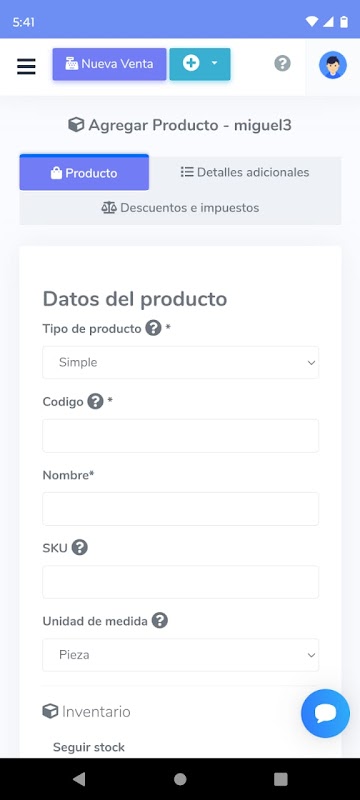The height and width of the screenshot is (800, 360).
Task: Focus the Codigo input field
Action: click(181, 436)
